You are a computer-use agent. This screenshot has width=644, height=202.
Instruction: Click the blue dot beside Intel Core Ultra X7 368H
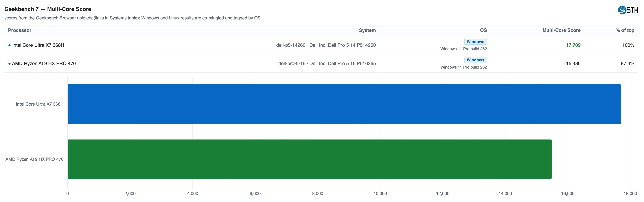10,45
